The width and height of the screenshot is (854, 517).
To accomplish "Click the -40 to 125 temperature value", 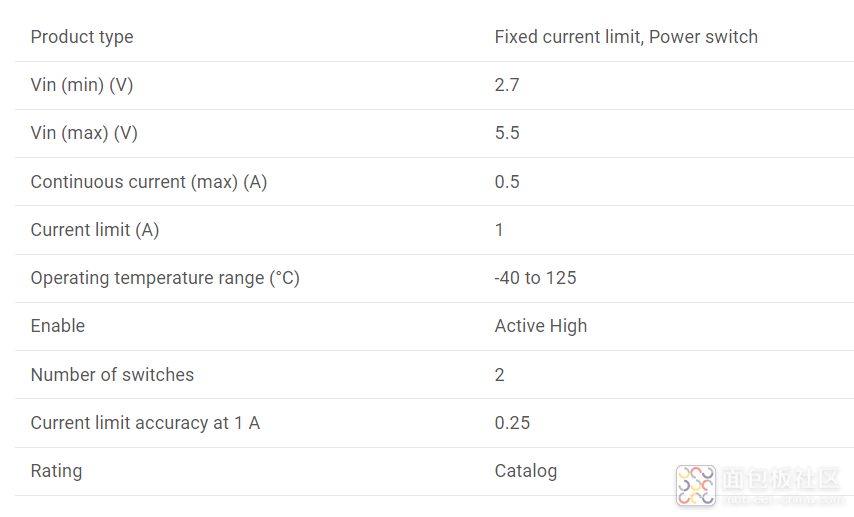I will [535, 278].
